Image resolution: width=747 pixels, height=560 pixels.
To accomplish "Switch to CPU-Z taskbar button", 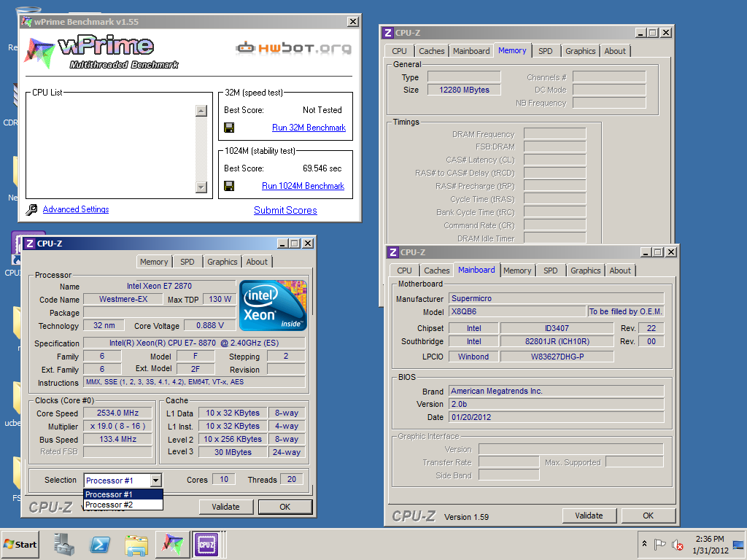I will tap(206, 544).
